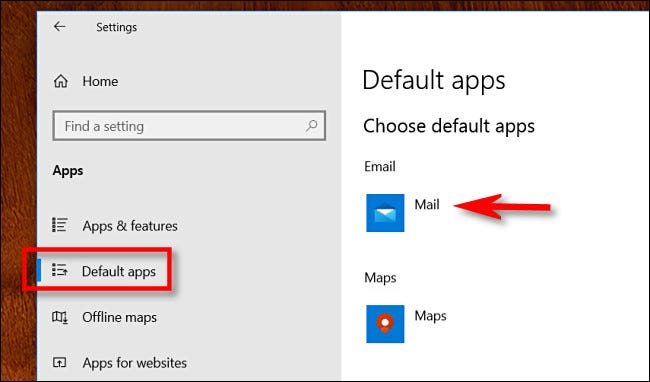This screenshot has height=382, width=650.
Task: Choose the Mail default email app
Action: point(427,205)
